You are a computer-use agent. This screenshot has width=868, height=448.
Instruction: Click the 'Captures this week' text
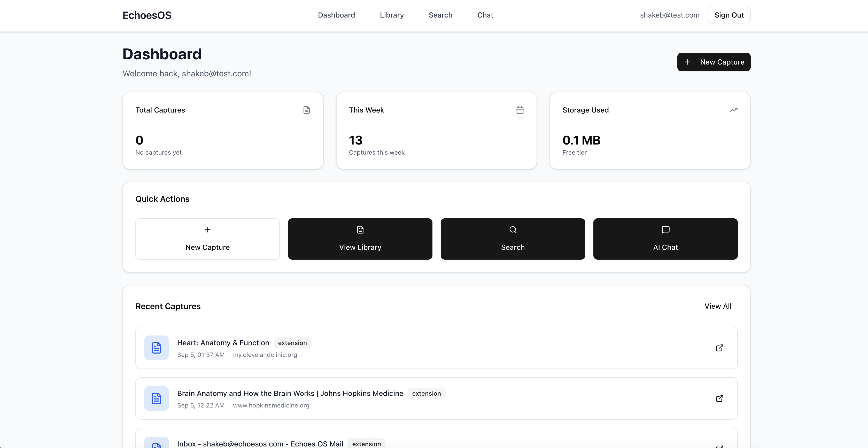[x=377, y=153]
